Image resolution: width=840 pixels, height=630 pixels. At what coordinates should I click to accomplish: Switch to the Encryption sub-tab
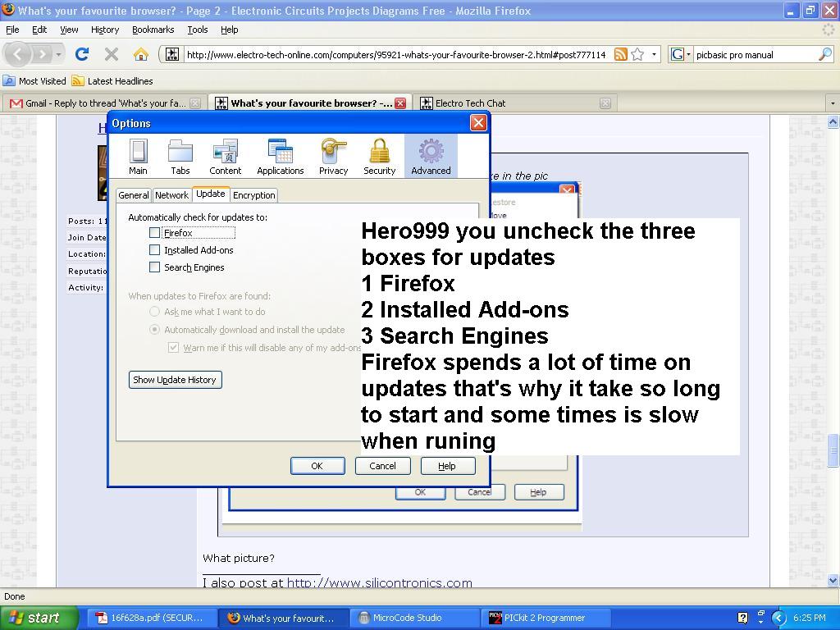[x=254, y=195]
